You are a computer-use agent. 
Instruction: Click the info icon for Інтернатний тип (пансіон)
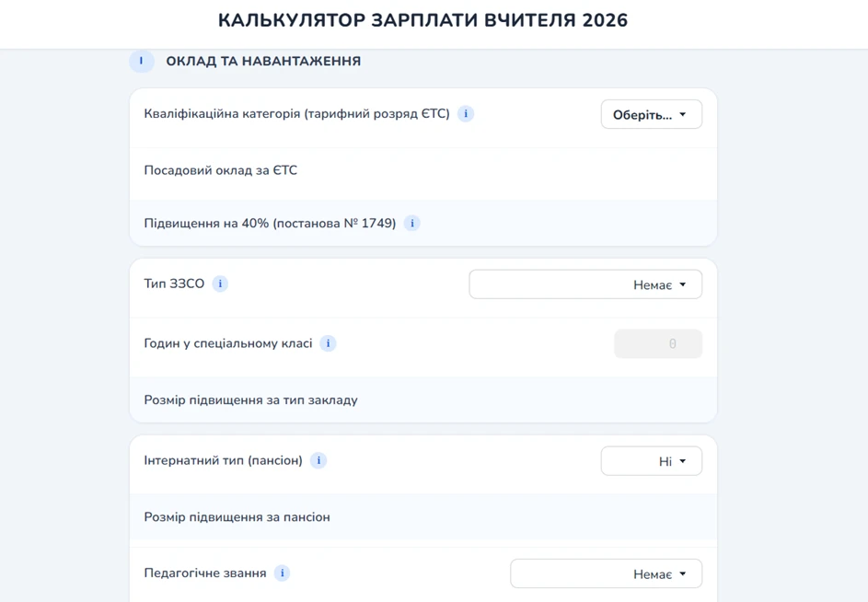point(318,460)
